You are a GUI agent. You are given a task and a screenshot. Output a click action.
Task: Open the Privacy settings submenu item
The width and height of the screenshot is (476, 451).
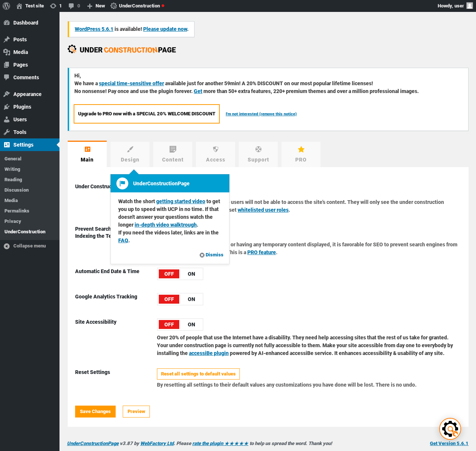13,221
